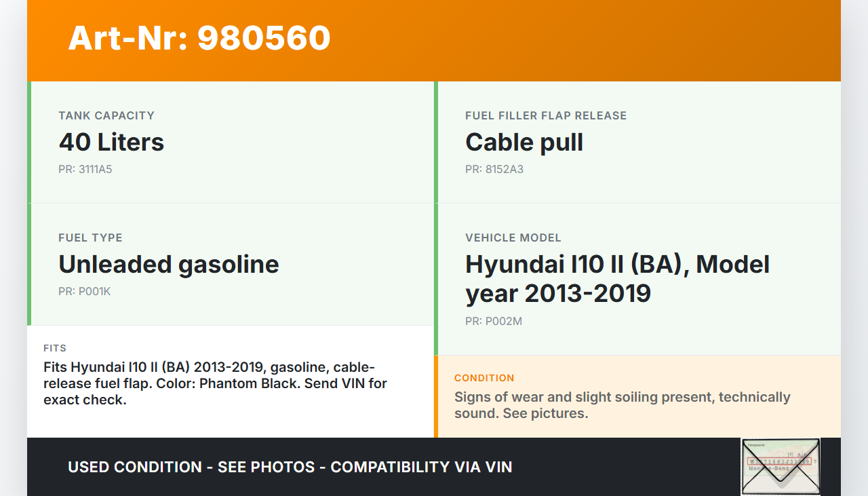Click the Art-Nr: 980560 heading
The width and height of the screenshot is (868, 496).
click(x=199, y=38)
